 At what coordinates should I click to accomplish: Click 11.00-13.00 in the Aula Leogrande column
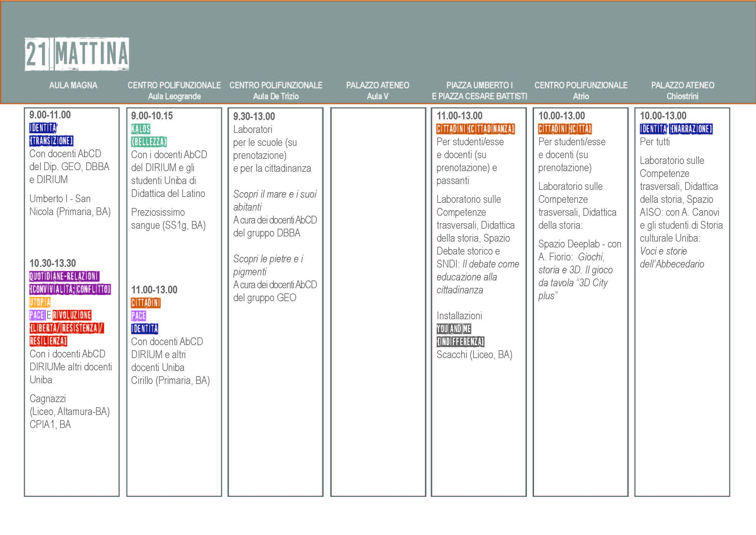[x=154, y=290]
